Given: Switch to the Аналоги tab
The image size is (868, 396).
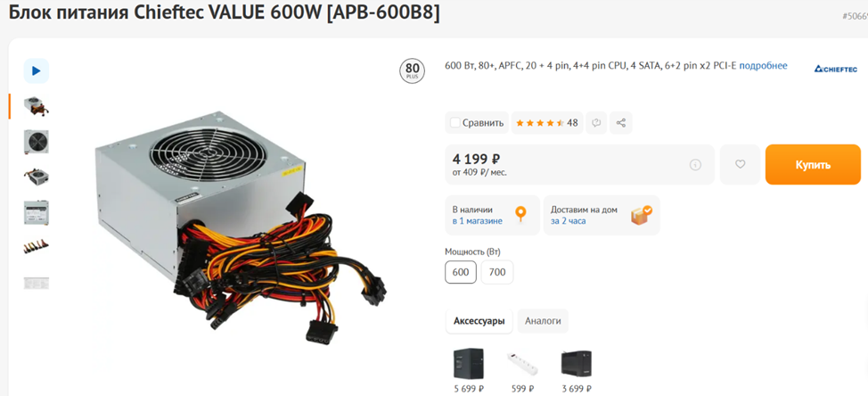Looking at the screenshot, I should pyautogui.click(x=543, y=321).
